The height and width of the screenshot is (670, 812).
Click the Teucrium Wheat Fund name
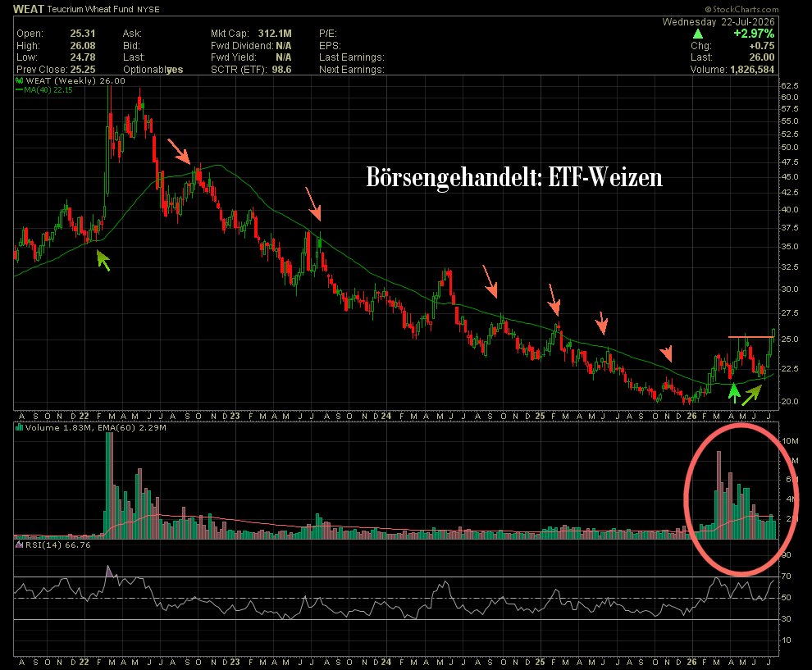click(90, 9)
